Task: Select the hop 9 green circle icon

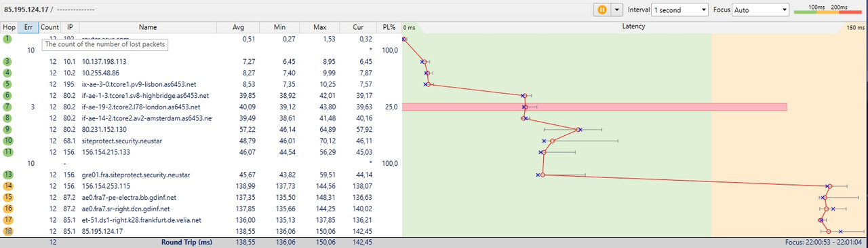Action: coord(8,129)
